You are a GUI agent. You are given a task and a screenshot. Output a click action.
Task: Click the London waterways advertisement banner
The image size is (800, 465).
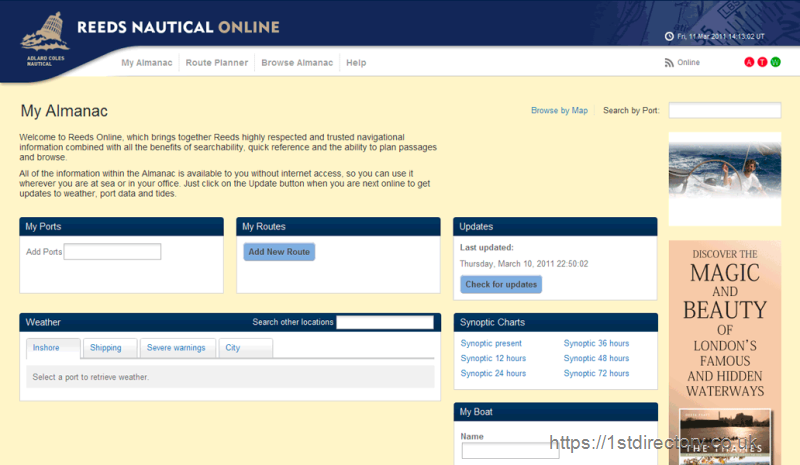724,352
